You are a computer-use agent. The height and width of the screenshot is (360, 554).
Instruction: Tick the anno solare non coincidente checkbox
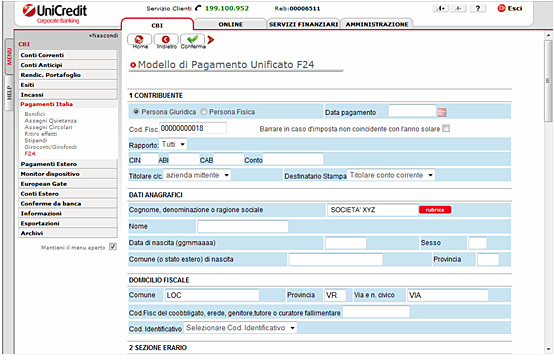pos(446,128)
